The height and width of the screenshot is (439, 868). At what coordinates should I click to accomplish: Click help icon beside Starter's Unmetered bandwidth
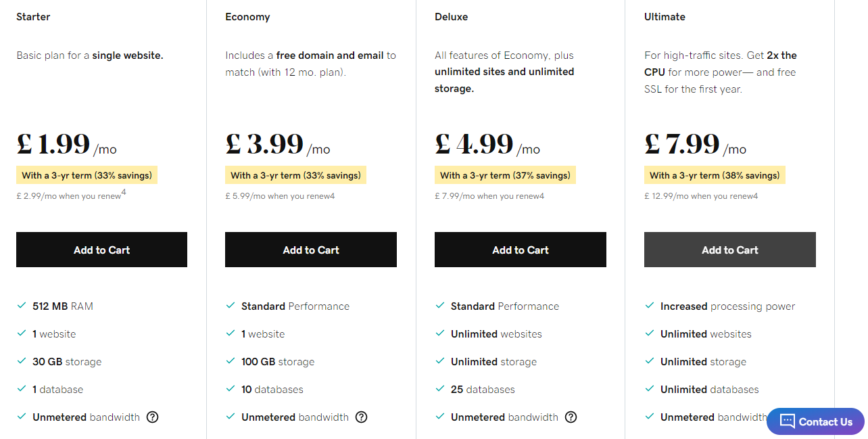tap(153, 417)
